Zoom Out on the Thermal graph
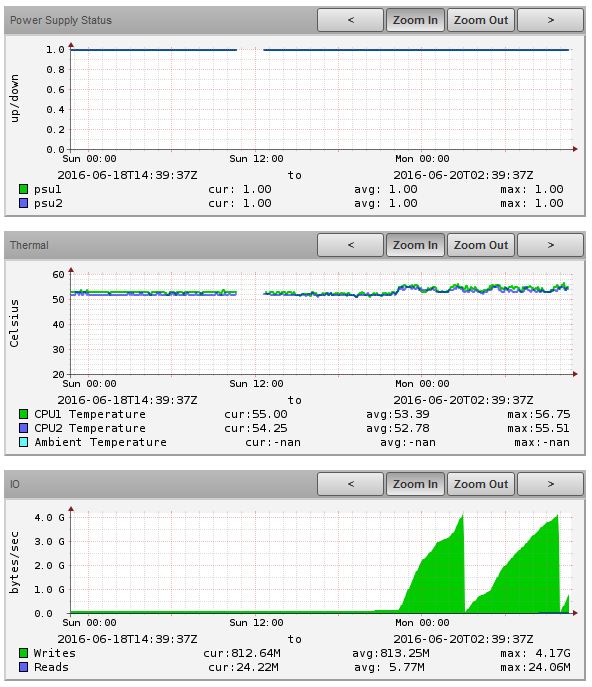Viewport: 592px width, 687px height. tap(481, 245)
